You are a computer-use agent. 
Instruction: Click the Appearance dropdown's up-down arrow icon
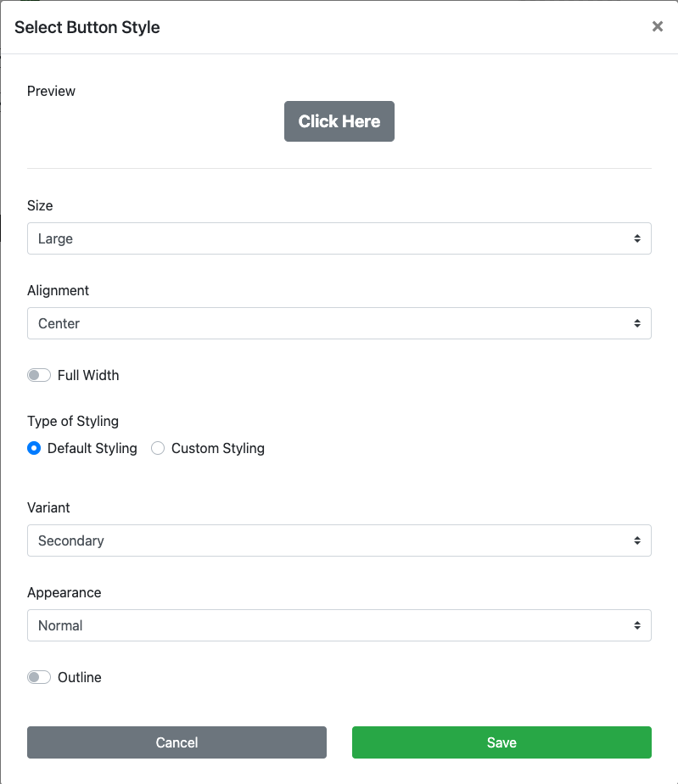(x=636, y=626)
